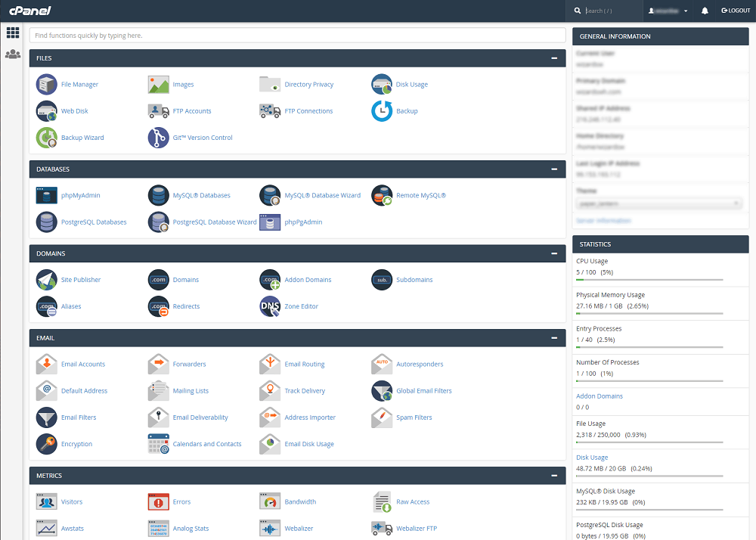Click the Aliases link
The height and width of the screenshot is (540, 756).
pos(71,306)
